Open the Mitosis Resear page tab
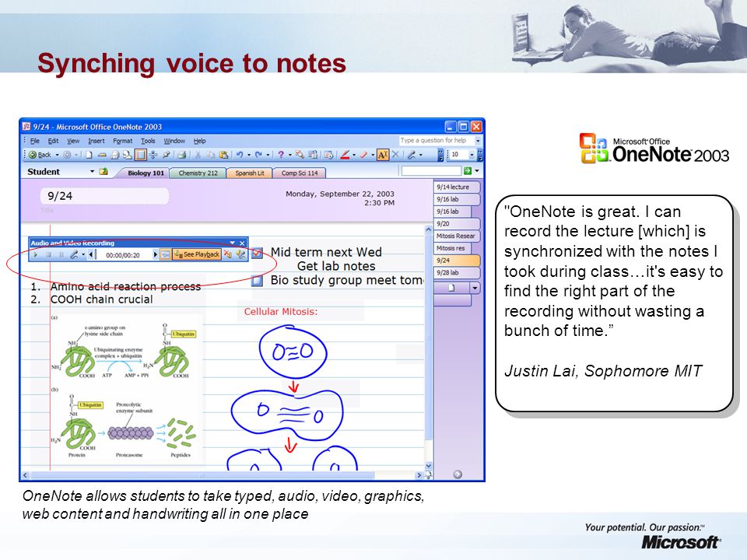Viewport: 747px width, 560px height. [x=457, y=236]
